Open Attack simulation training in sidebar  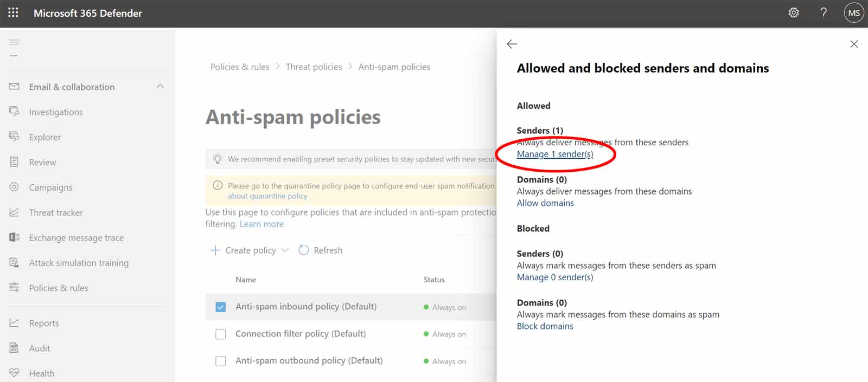(79, 263)
